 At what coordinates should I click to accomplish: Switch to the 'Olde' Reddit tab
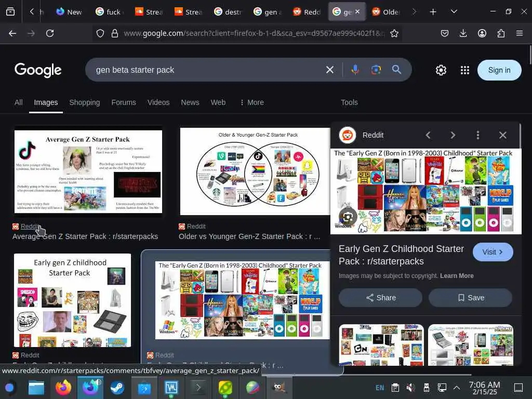click(386, 12)
